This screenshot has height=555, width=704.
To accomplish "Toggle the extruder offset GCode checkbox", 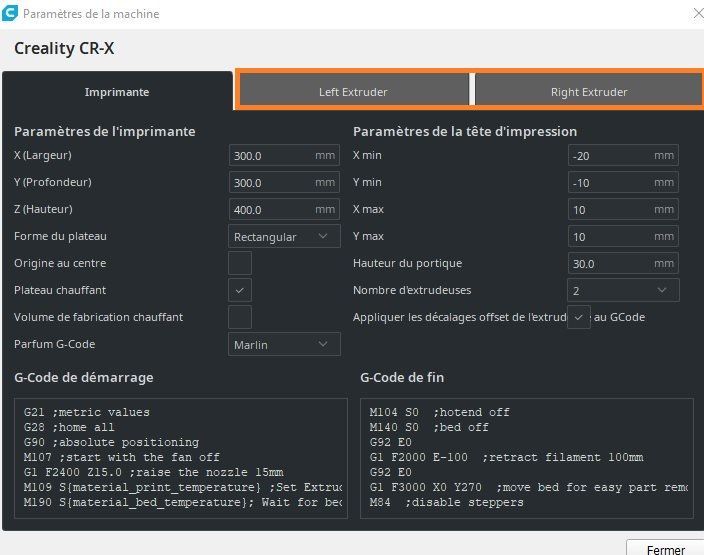I will click(579, 317).
